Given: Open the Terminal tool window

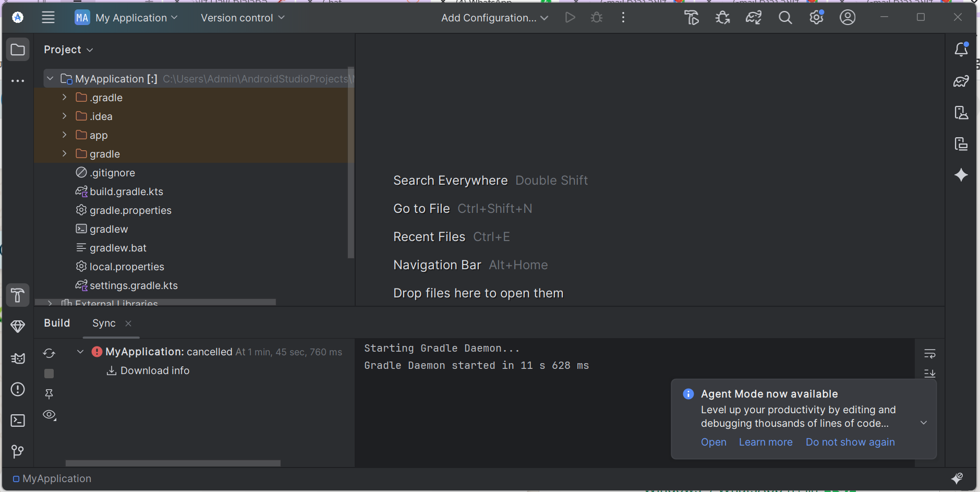Looking at the screenshot, I should tap(18, 421).
